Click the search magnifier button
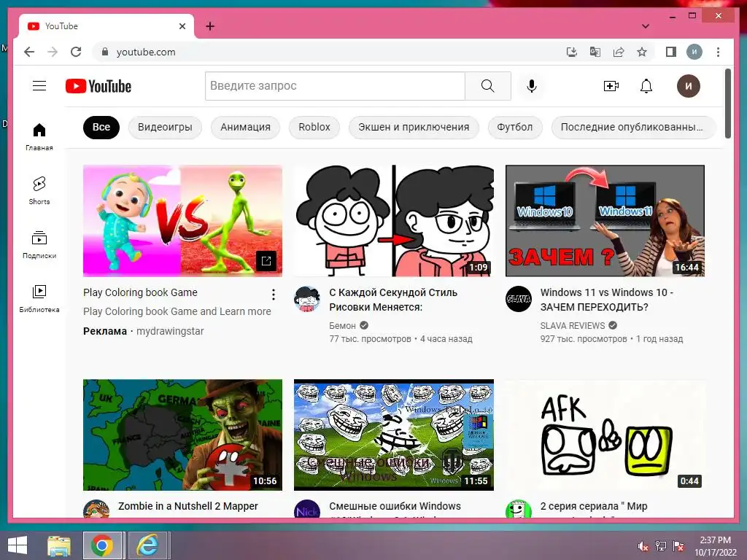Viewport: 747px width, 560px height. coord(488,86)
